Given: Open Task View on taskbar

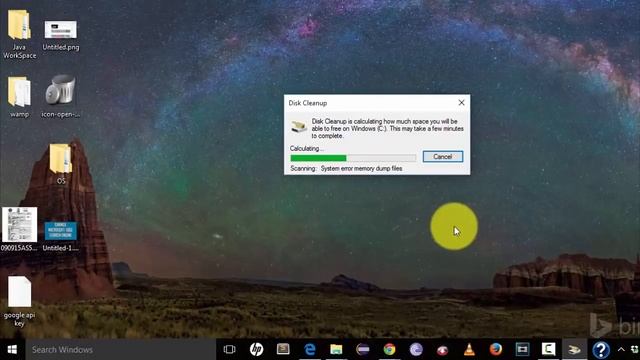Looking at the screenshot, I should pyautogui.click(x=229, y=349).
